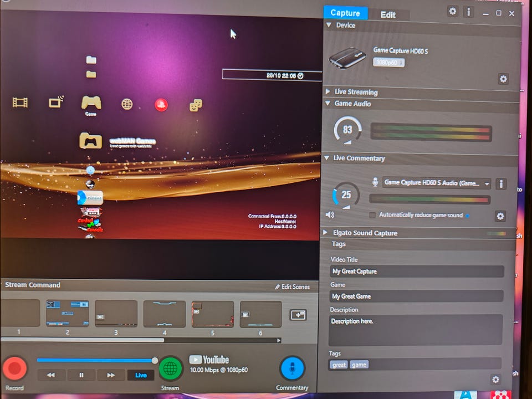Collapse the Game Audio section

(x=328, y=103)
